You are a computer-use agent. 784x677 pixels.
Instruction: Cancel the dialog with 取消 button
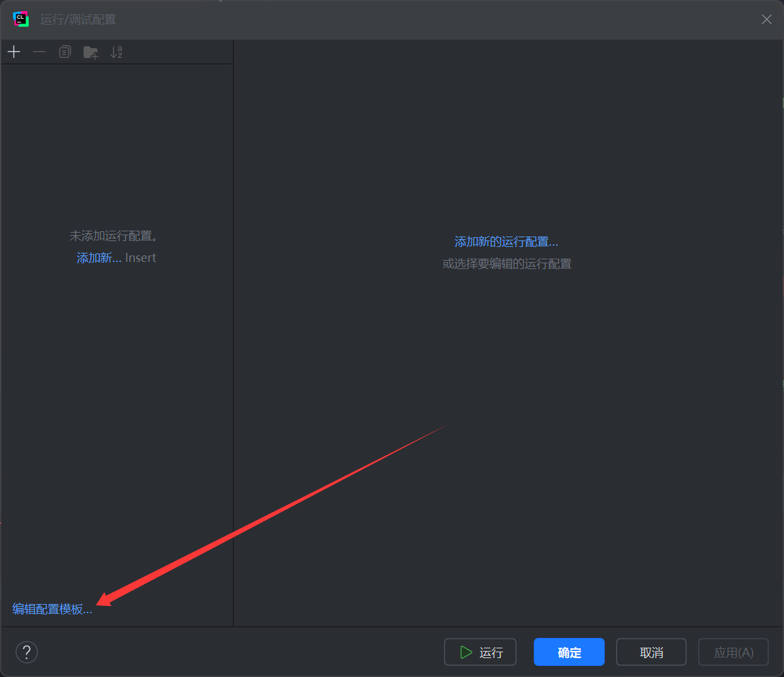(x=651, y=652)
